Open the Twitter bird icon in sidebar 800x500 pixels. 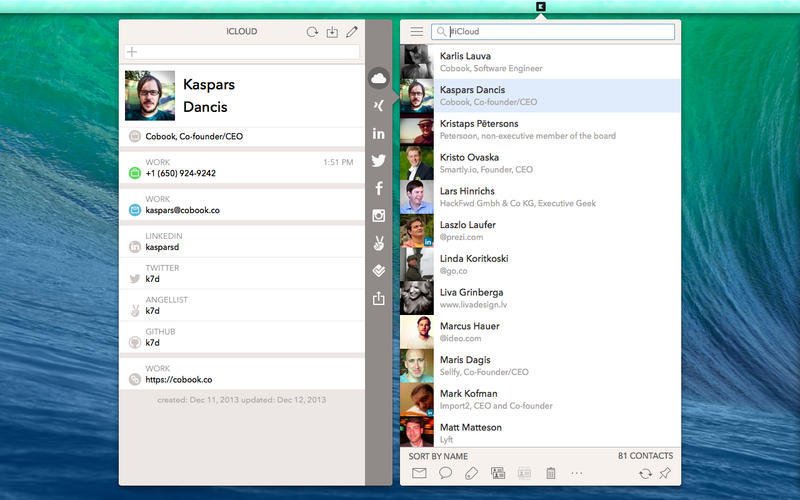click(378, 161)
